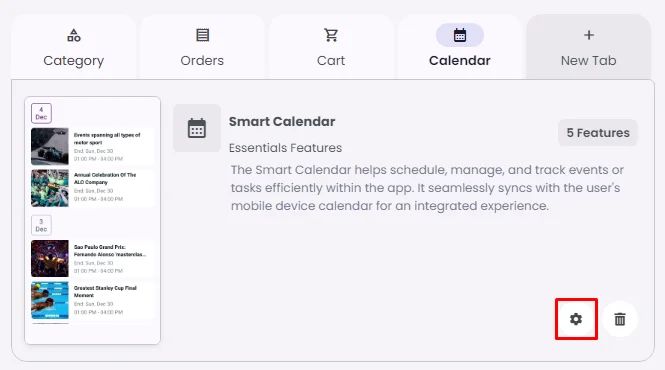Open the motor sport event thumbnail
Screen dimensions: 665x370
pyautogui.click(x=50, y=146)
